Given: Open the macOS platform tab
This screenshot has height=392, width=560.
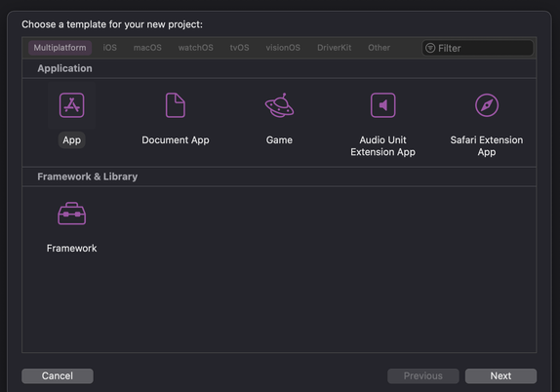Looking at the screenshot, I should coord(147,48).
